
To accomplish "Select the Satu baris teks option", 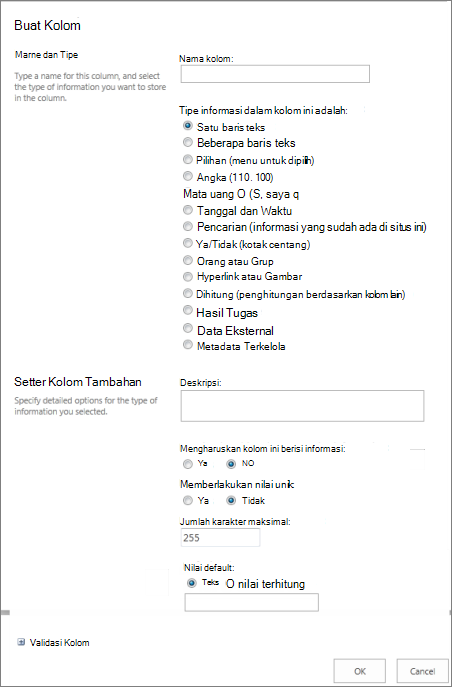I will (x=187, y=126).
